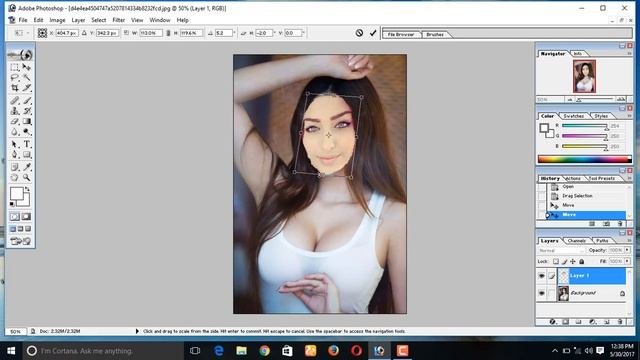Viewport: 640px width, 360px height.
Task: Toggle lock transparent pixels
Action: point(556,261)
